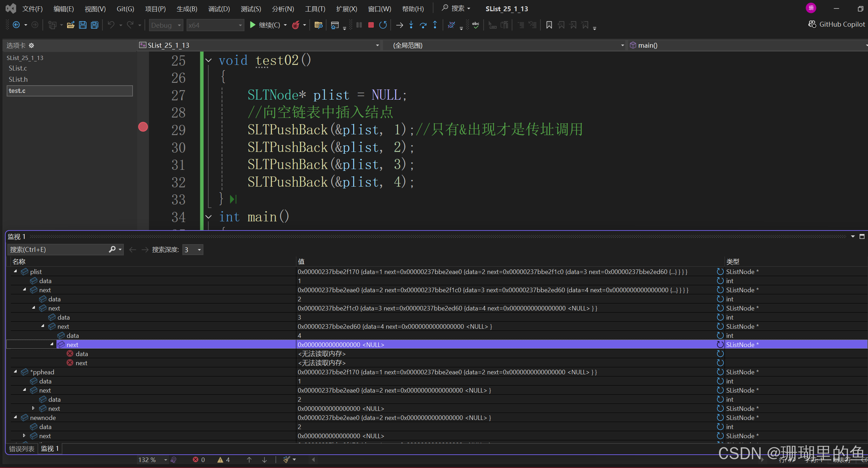Click the Step Into arrow icon
Image resolution: width=868 pixels, height=468 pixels.
coord(411,25)
